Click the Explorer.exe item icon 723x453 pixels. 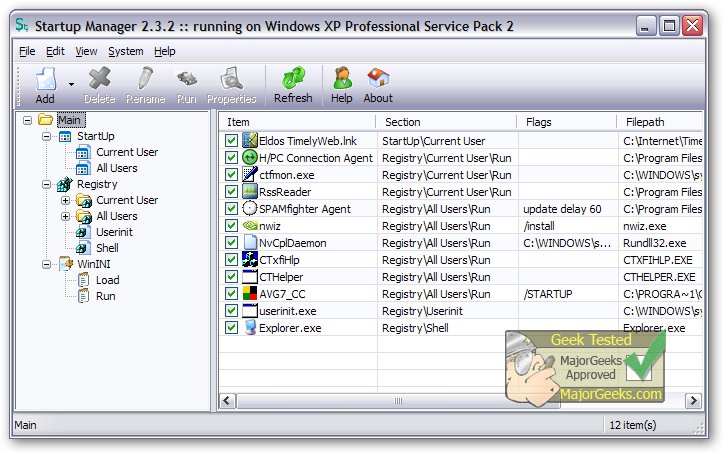coord(249,328)
